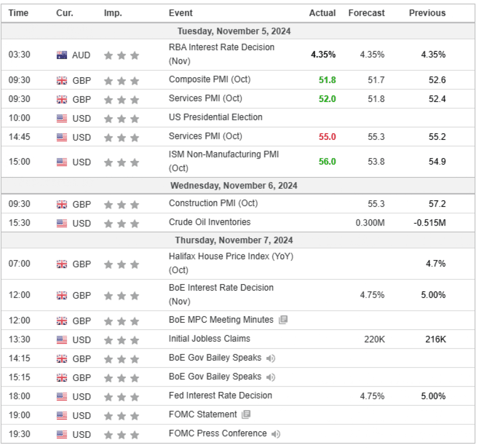
Task: Open the Halifax House Price Index (YoY) event
Action: pos(231,263)
